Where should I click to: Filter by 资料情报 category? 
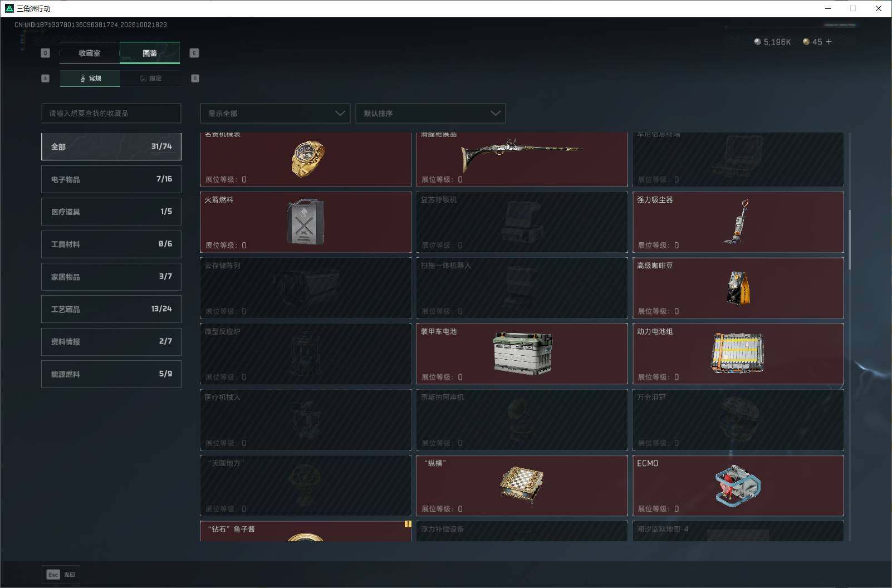point(111,341)
